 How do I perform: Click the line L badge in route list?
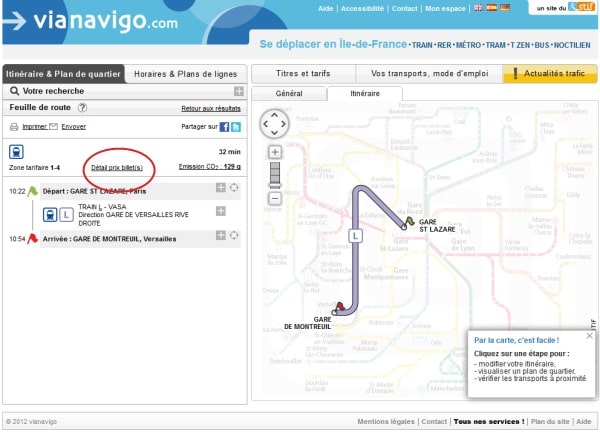point(66,215)
